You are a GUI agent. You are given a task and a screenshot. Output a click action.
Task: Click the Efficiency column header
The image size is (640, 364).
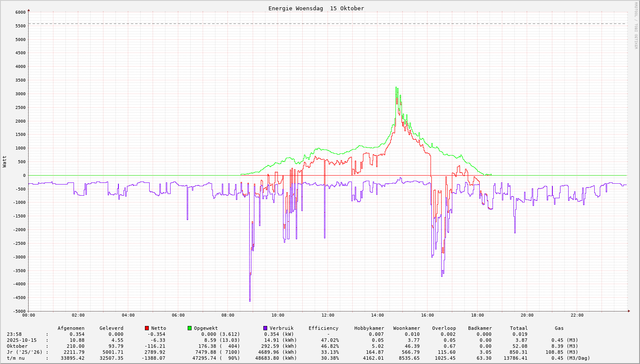point(323,328)
